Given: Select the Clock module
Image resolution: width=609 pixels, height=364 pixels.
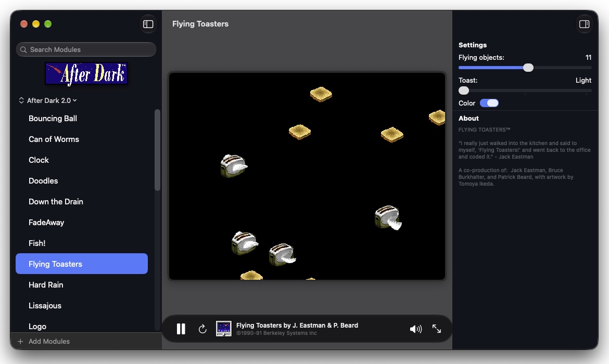Looking at the screenshot, I should 82,160.
